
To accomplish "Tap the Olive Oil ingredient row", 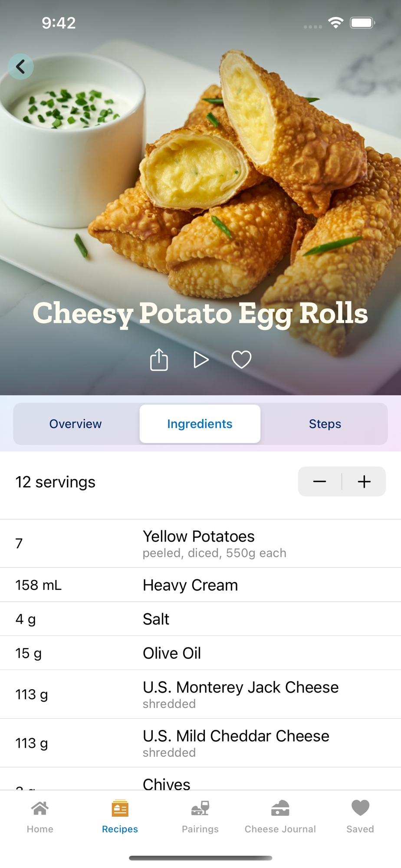I will 200,653.
